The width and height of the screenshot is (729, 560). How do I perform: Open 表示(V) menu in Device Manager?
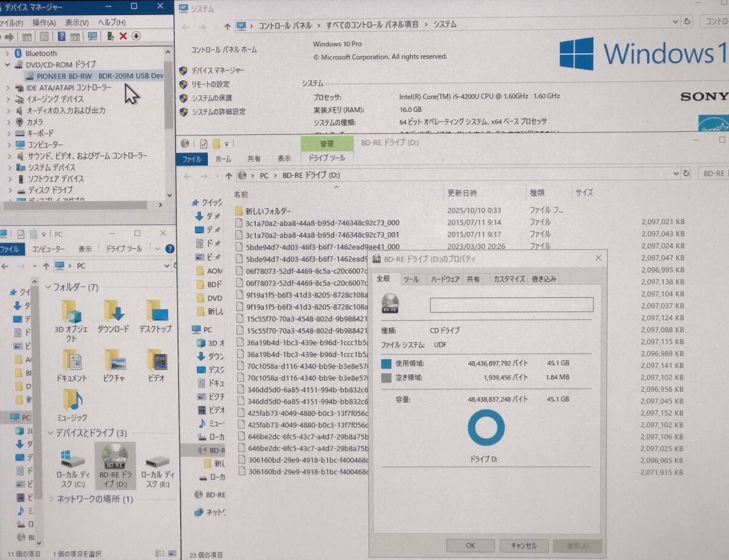click(77, 22)
